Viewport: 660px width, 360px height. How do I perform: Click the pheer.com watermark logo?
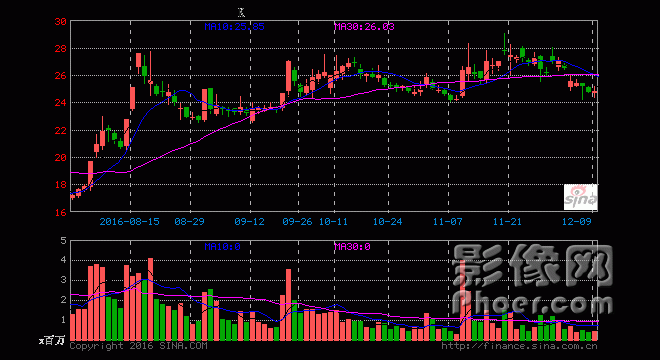(x=532, y=280)
